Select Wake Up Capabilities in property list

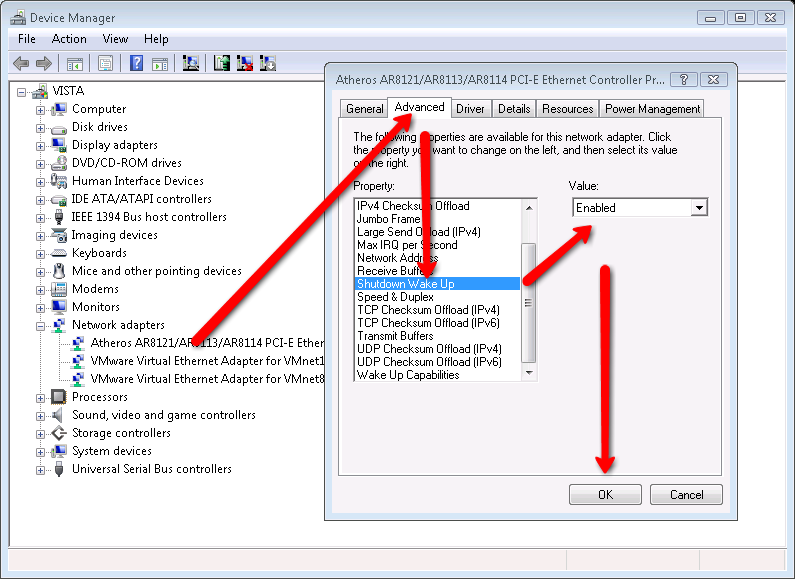pyautogui.click(x=408, y=375)
